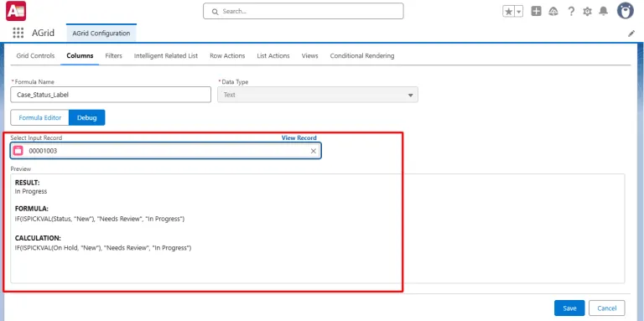Click the red AGrid app logo
The image size is (644, 321).
click(x=16, y=11)
